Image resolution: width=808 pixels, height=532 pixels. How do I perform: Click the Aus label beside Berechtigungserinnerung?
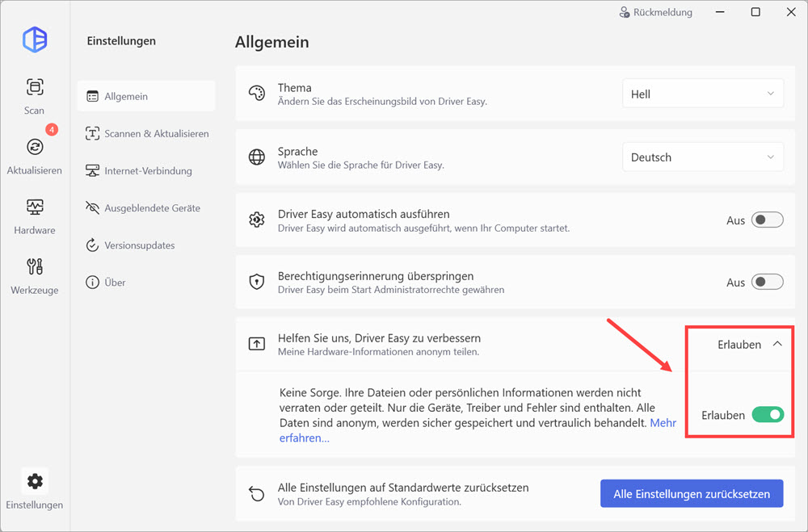pos(735,283)
